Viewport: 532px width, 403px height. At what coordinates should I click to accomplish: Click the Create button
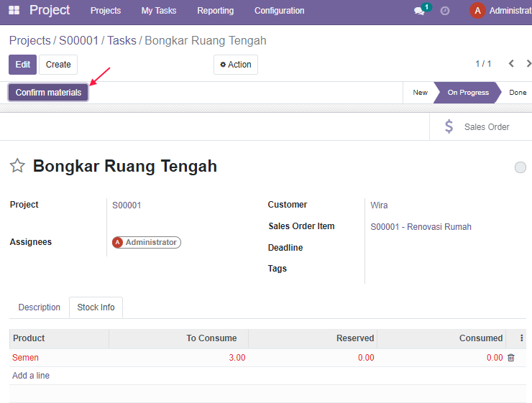58,65
